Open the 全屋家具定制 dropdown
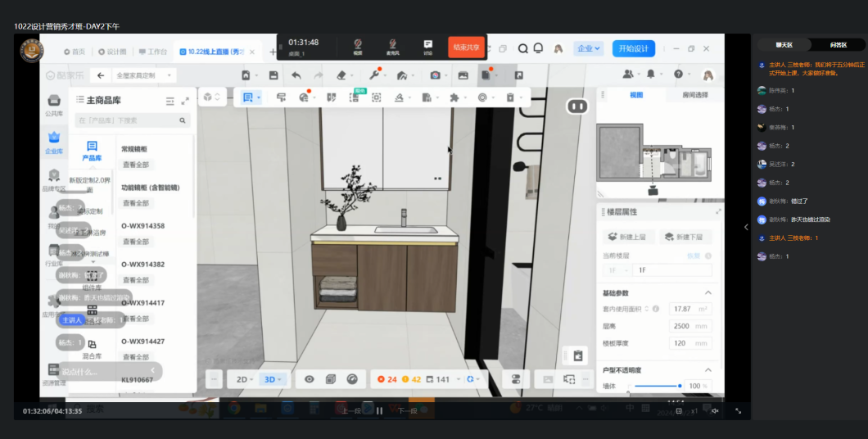The image size is (868, 439). (x=145, y=75)
